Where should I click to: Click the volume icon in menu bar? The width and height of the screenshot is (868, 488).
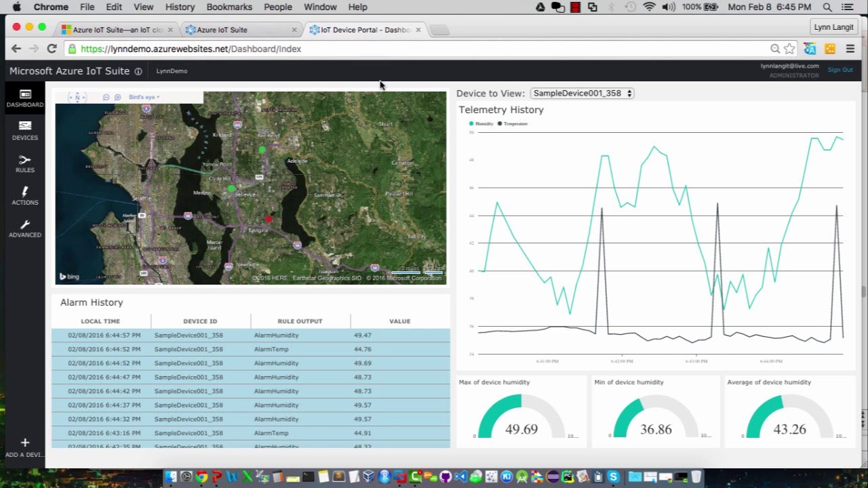(x=668, y=7)
